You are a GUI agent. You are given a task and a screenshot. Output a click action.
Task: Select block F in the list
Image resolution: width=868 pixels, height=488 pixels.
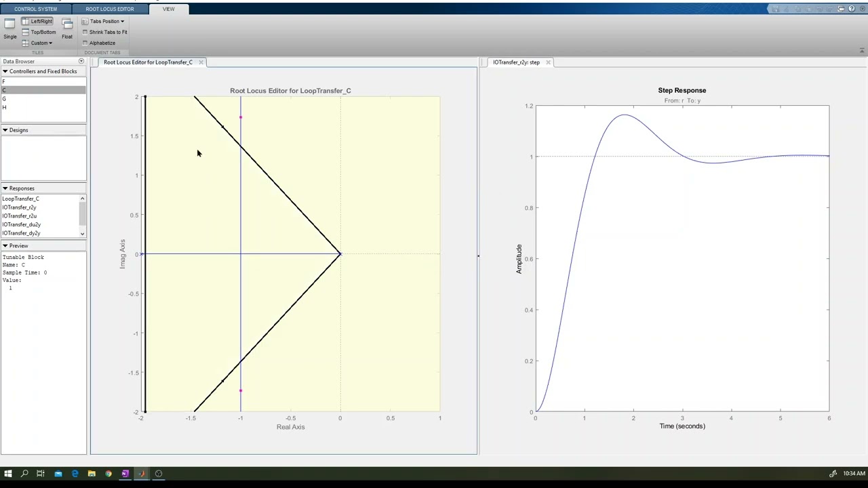point(43,81)
